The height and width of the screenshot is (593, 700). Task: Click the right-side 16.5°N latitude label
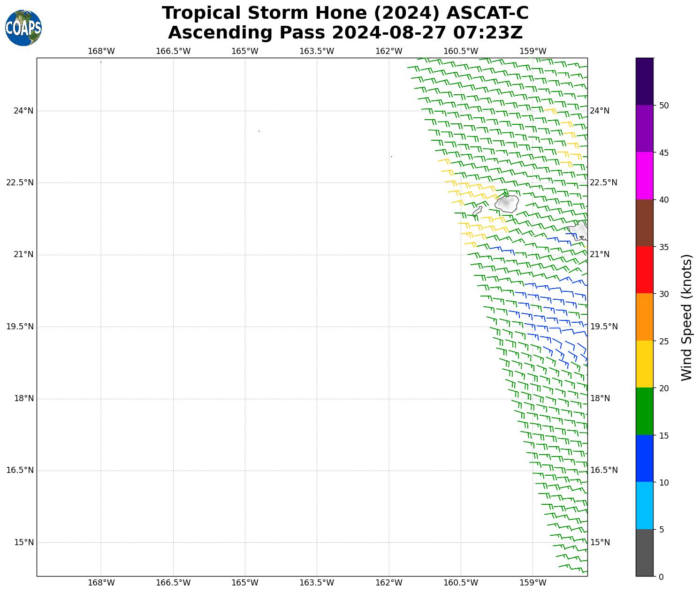603,470
